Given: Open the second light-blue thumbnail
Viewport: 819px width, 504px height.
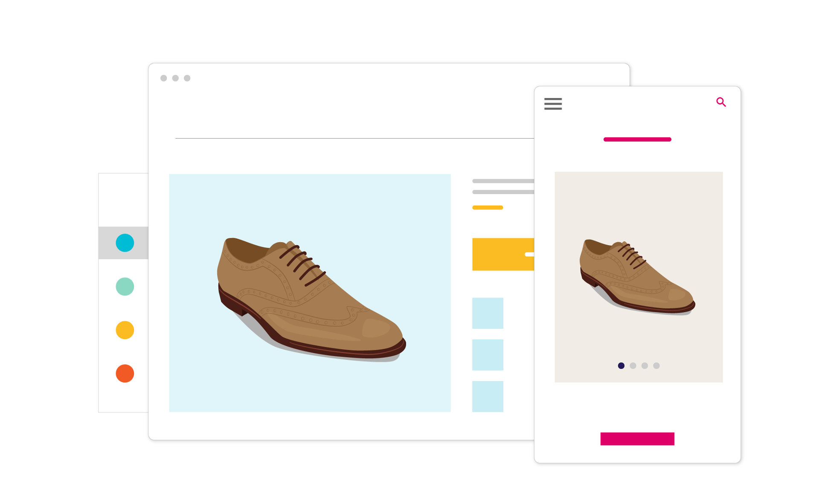Looking at the screenshot, I should (x=488, y=355).
